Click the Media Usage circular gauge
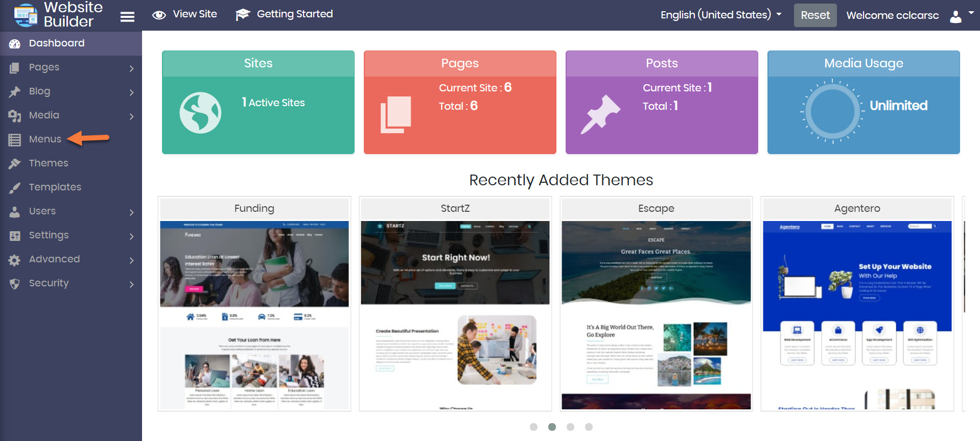This screenshot has width=980, height=441. tap(832, 111)
